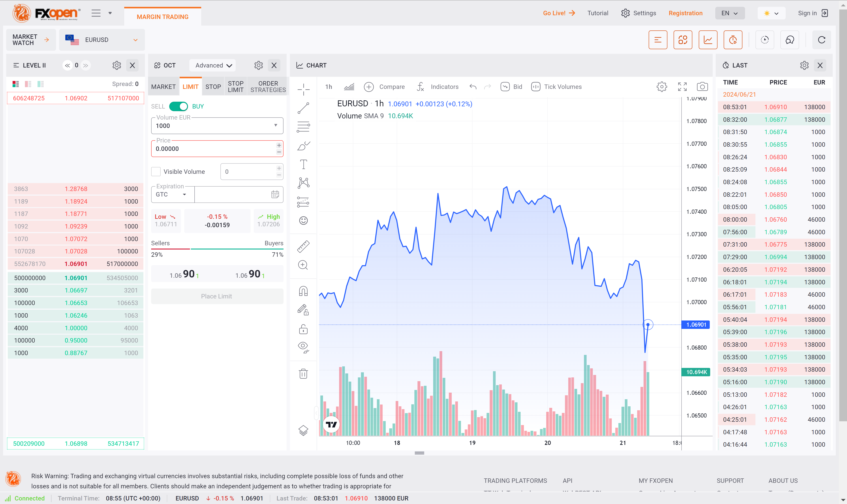Select the trend line drawing tool
This screenshot has height=504, width=847.
point(303,108)
